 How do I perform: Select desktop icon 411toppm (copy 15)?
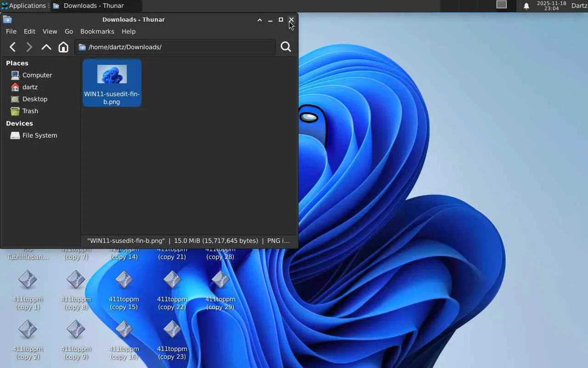[124, 290]
